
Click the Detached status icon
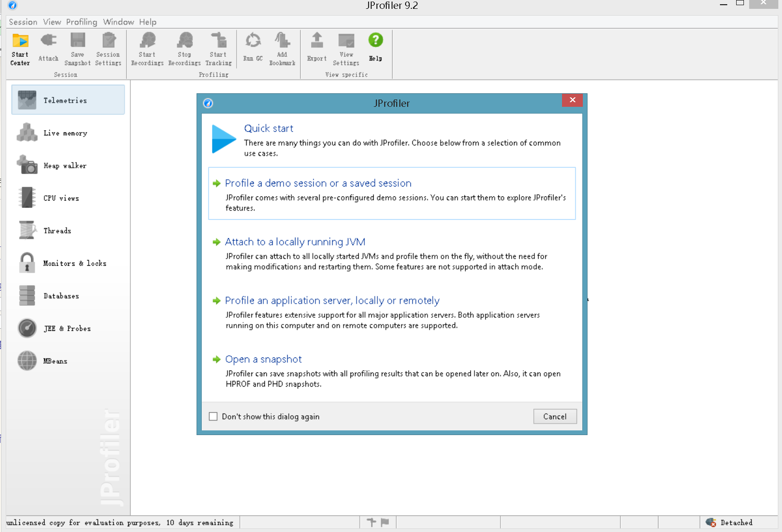[711, 522]
